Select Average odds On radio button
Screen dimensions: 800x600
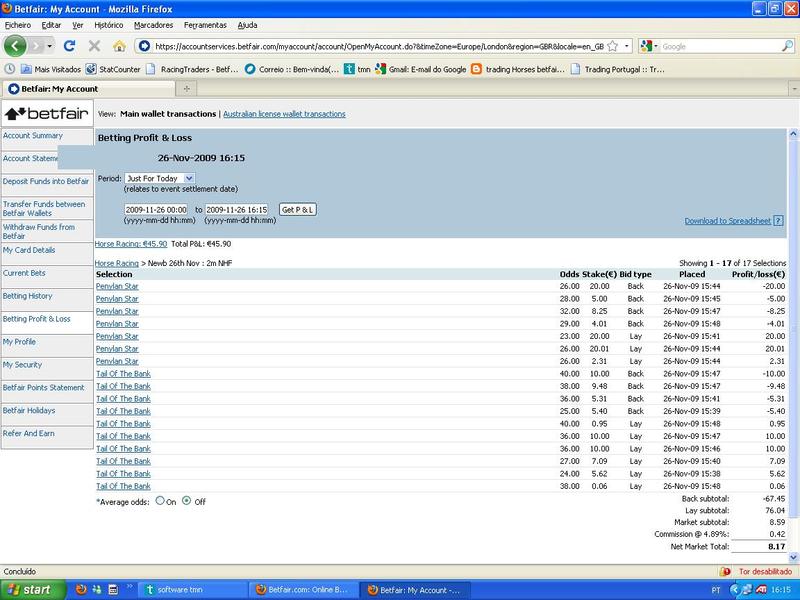click(160, 501)
